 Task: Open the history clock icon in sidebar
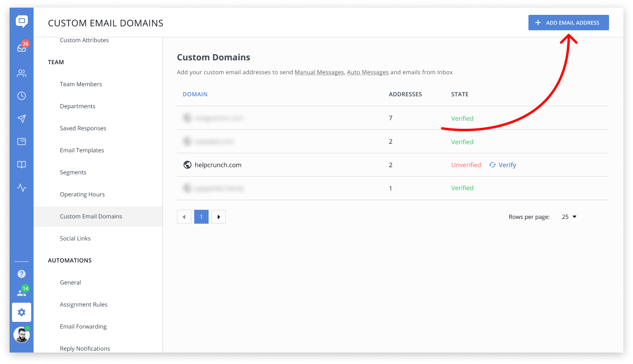pyautogui.click(x=22, y=96)
